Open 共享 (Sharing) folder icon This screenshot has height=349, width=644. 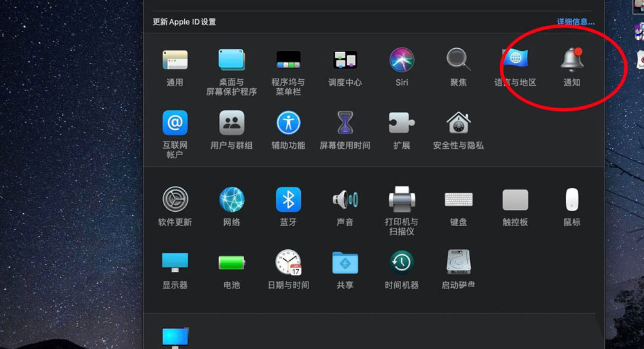(x=345, y=262)
